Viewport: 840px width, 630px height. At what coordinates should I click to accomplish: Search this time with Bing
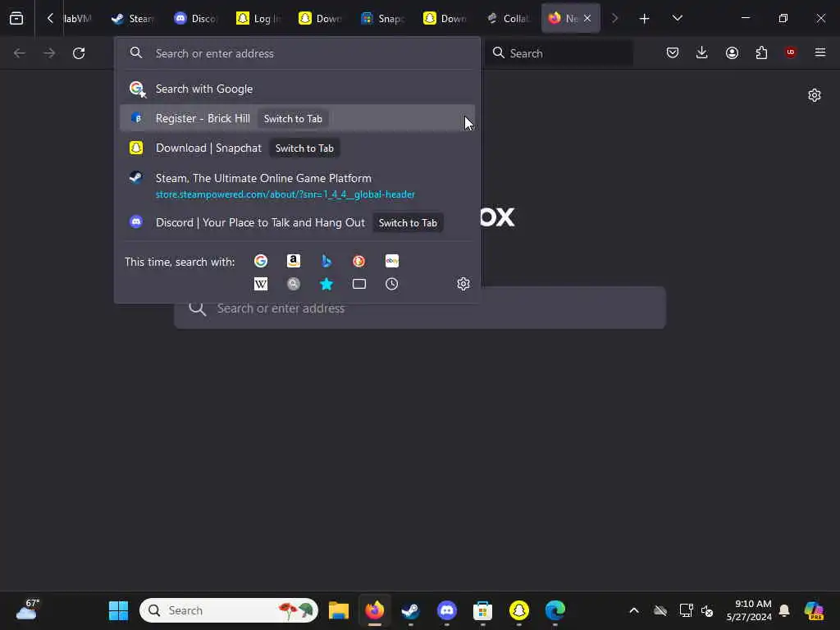point(326,261)
